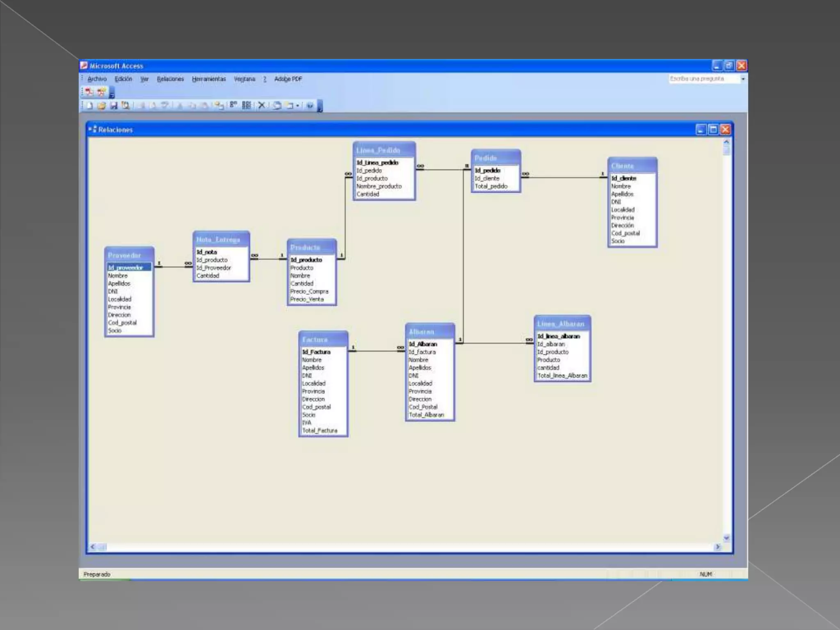Click the Relaciones window title icon
The width and height of the screenshot is (840, 630).
coord(93,129)
